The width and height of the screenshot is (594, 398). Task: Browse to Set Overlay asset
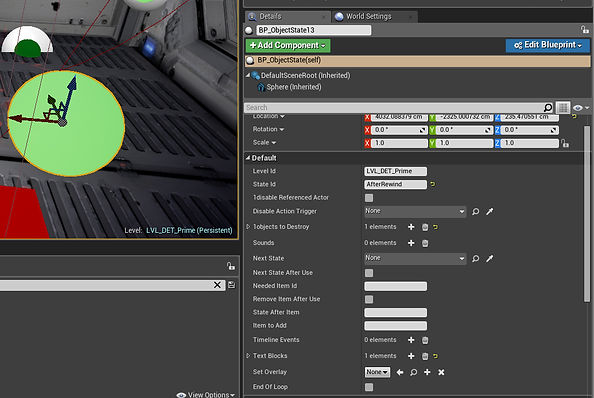tap(413, 372)
